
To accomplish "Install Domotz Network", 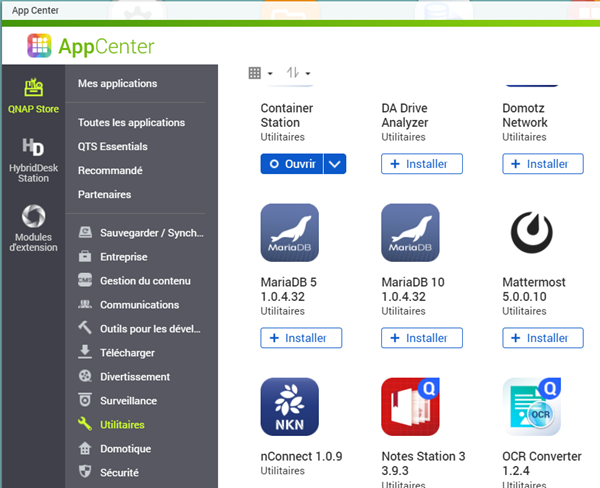I will 543,164.
